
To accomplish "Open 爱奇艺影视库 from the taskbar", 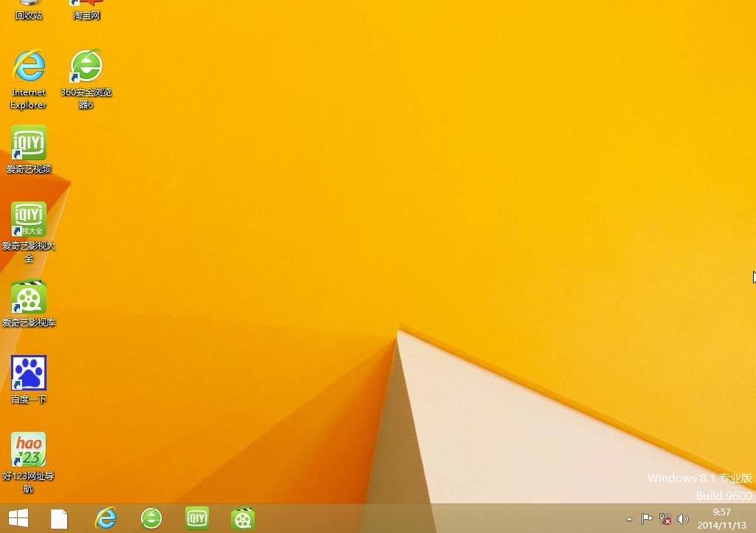I will coord(243,519).
